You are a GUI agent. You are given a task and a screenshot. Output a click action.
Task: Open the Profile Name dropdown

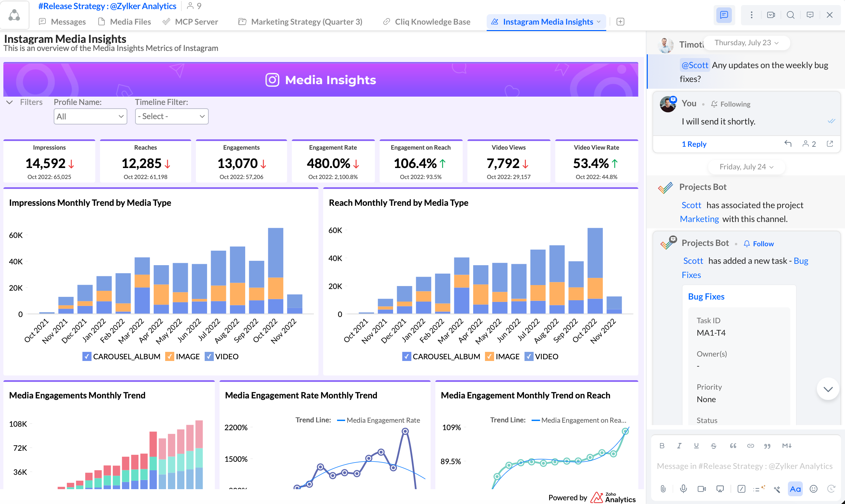[91, 116]
